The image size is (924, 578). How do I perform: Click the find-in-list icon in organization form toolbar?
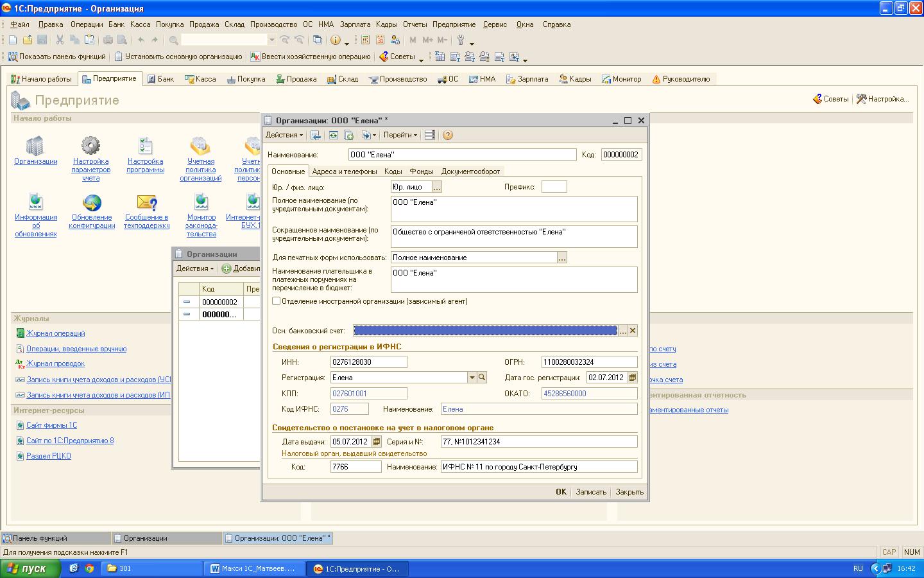[315, 135]
